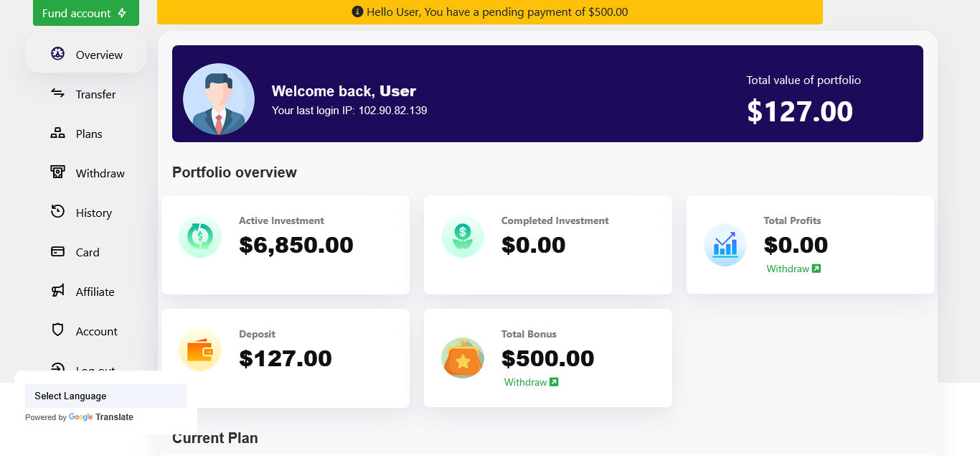This screenshot has width=980, height=456.
Task: Click the Deposit wallet icon
Action: [x=200, y=350]
